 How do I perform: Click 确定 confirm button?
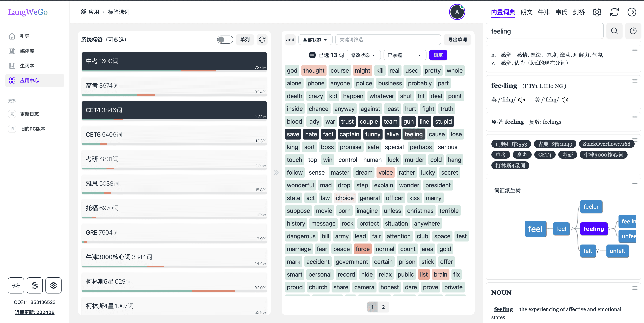[438, 55]
